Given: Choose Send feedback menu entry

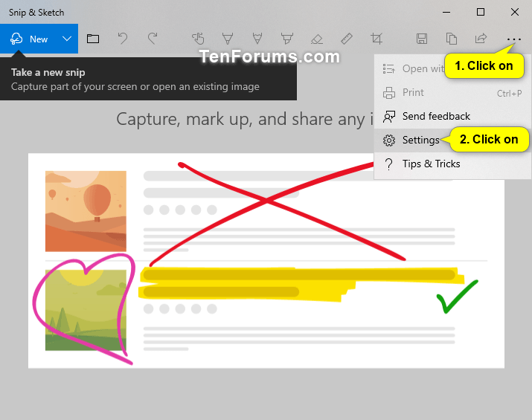Looking at the screenshot, I should pos(452,116).
